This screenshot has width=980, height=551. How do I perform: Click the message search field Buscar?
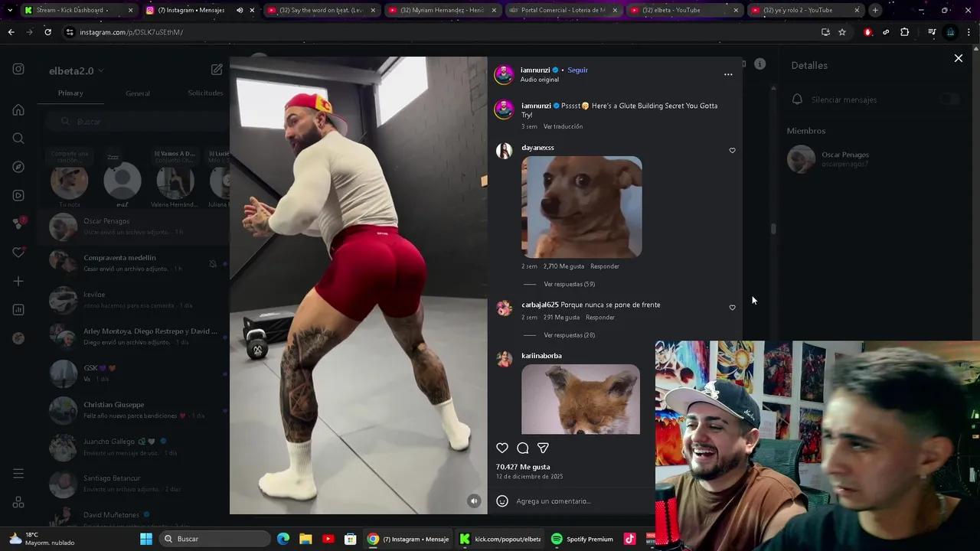tap(136, 122)
